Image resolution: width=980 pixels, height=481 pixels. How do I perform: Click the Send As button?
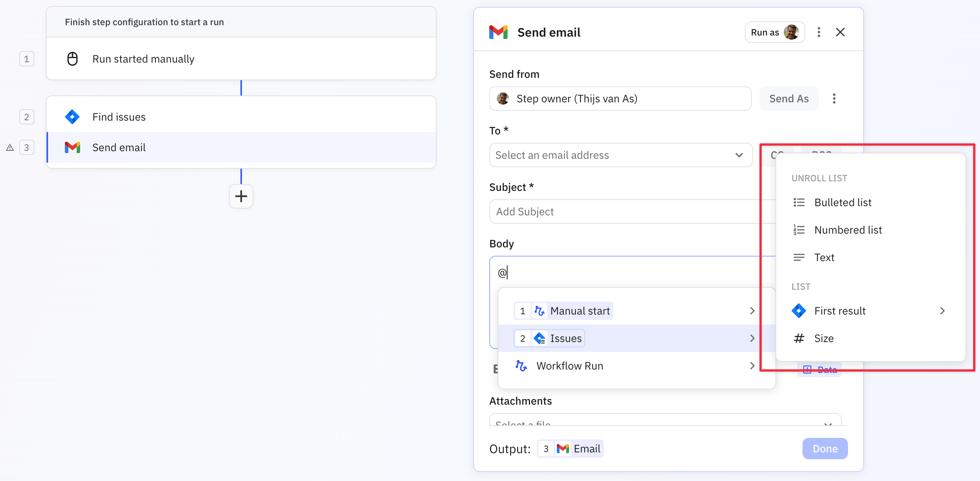[x=788, y=98]
